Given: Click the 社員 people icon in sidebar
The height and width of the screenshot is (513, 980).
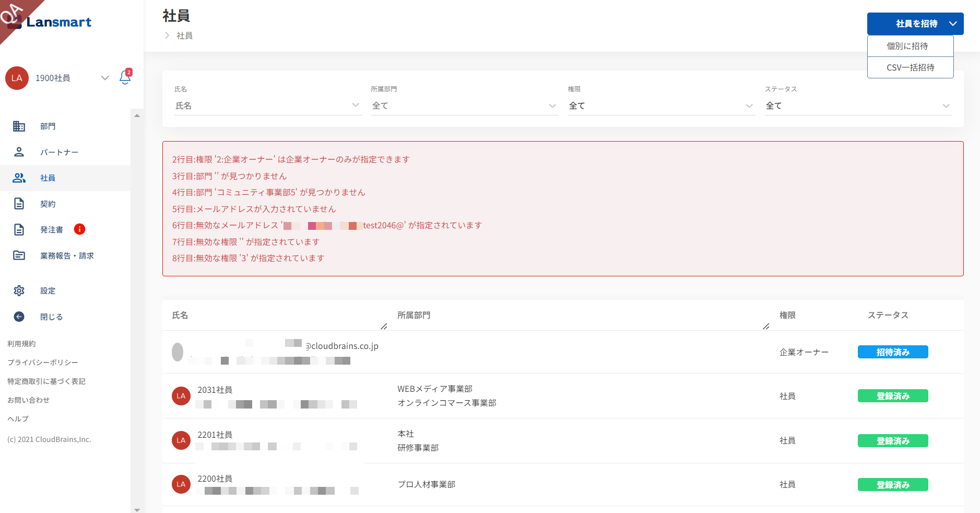Looking at the screenshot, I should (19, 178).
